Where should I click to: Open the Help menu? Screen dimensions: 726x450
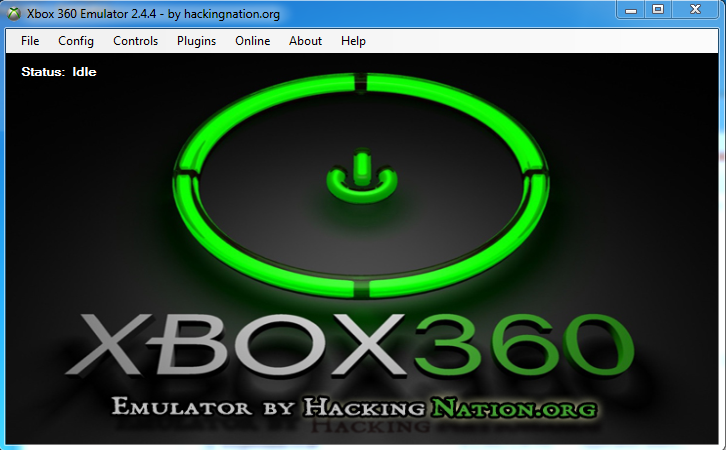[x=353, y=41]
